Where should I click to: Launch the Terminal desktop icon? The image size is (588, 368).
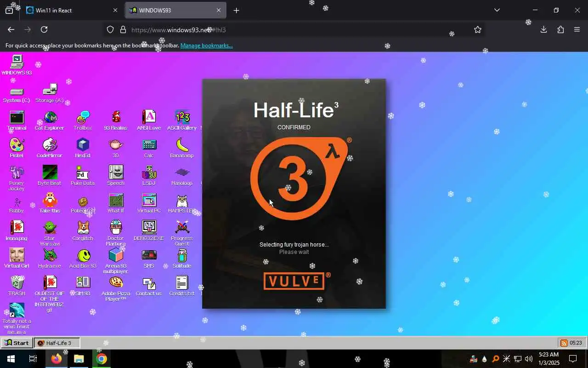pos(17,121)
